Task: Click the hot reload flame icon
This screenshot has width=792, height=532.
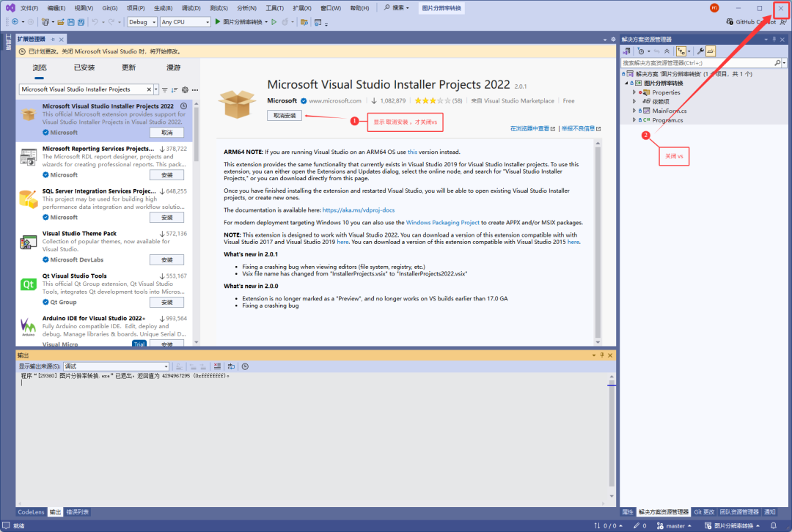Action: 285,22
